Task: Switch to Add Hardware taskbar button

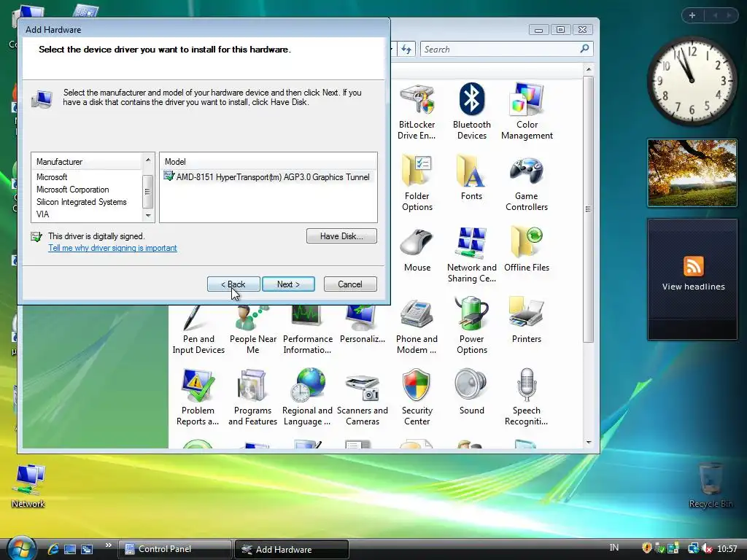Action: coord(292,549)
